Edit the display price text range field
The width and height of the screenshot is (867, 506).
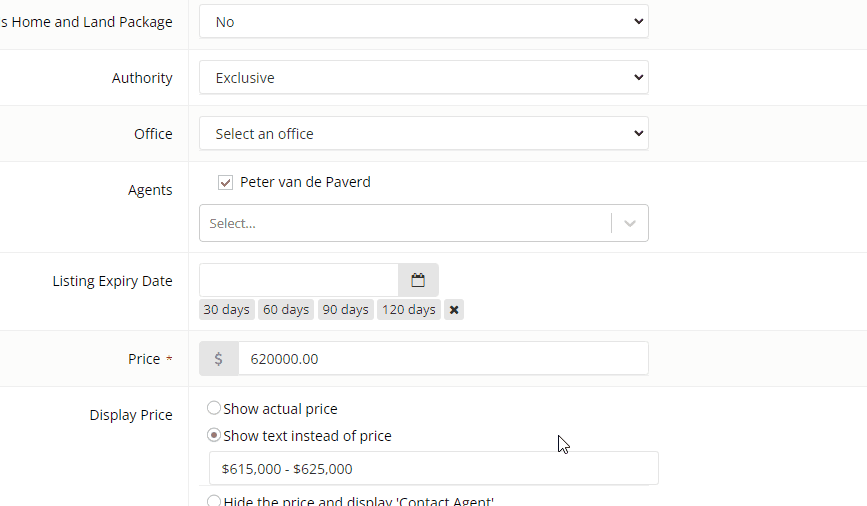click(433, 469)
